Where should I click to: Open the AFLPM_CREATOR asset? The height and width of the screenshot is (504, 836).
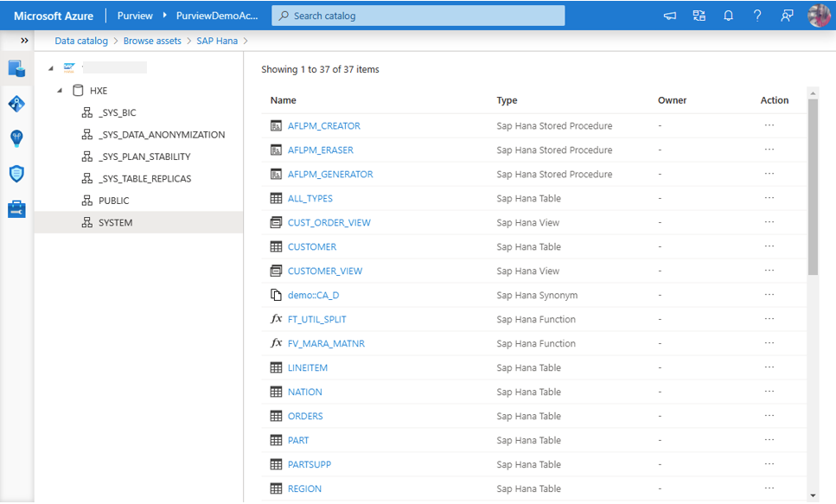[x=323, y=126]
